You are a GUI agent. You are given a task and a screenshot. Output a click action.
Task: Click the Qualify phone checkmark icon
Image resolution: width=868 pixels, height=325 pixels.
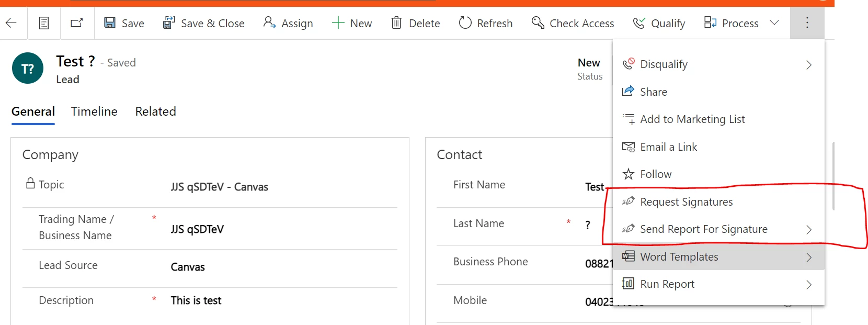[x=639, y=23]
